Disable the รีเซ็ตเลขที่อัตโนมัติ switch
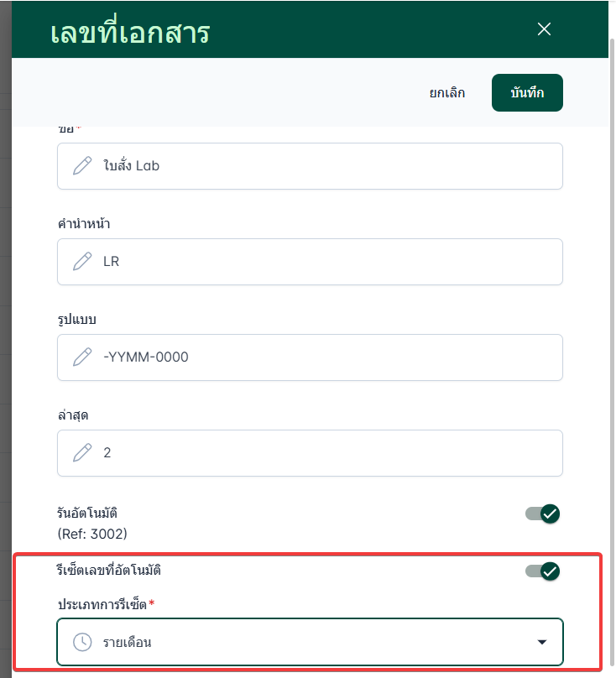This screenshot has width=616, height=678. click(x=542, y=571)
